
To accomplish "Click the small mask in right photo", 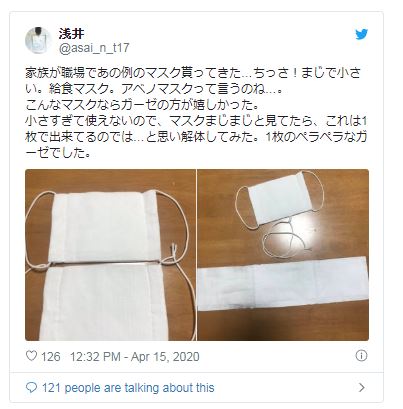I will (280, 199).
